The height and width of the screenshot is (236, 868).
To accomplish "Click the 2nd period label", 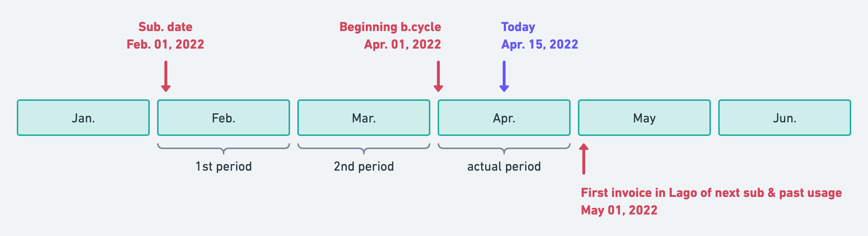I will (x=364, y=167).
